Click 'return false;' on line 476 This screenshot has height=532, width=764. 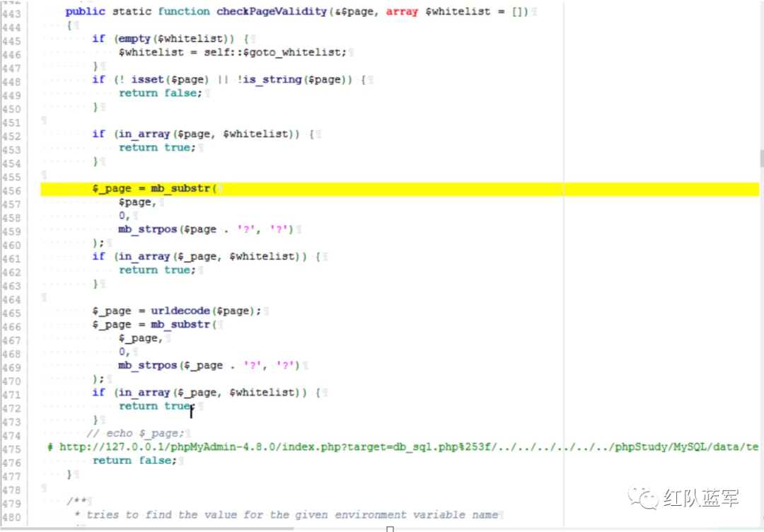tap(134, 461)
